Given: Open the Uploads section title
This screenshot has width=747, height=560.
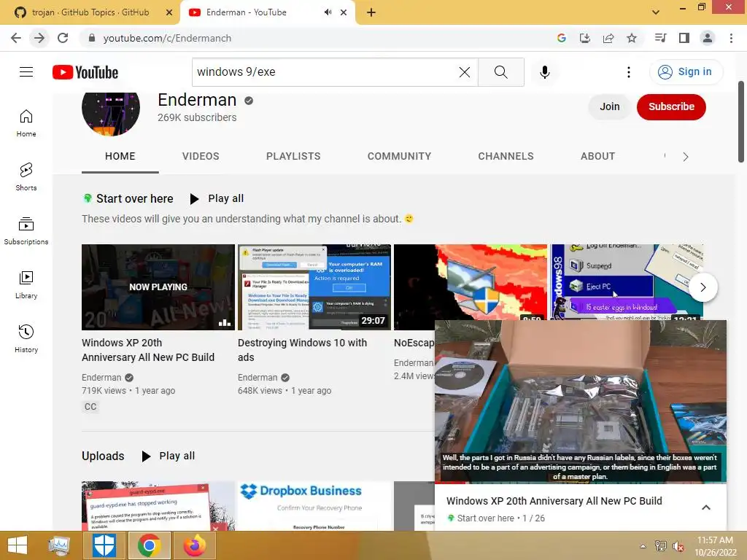Looking at the screenshot, I should click(x=103, y=456).
